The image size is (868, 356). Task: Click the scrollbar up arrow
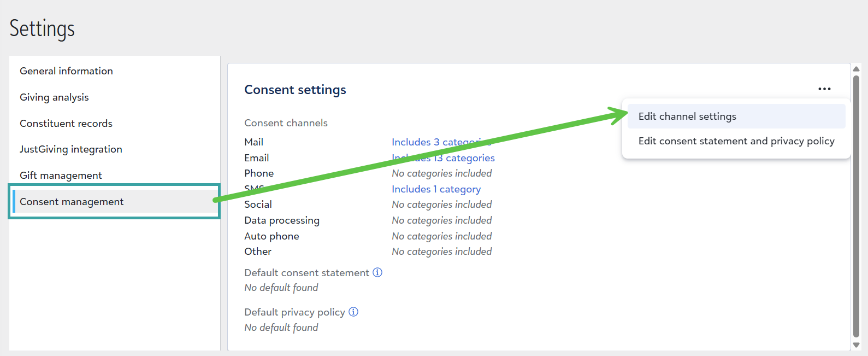(856, 69)
